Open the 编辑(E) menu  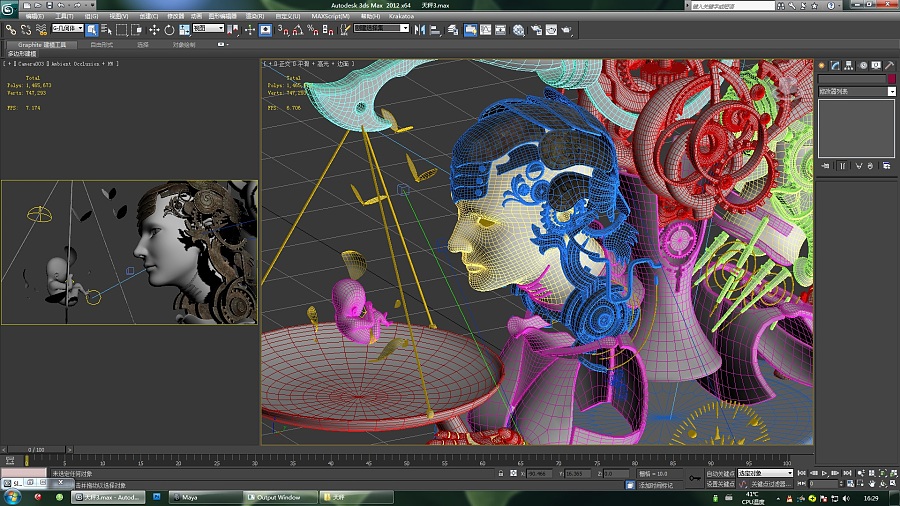pos(34,16)
